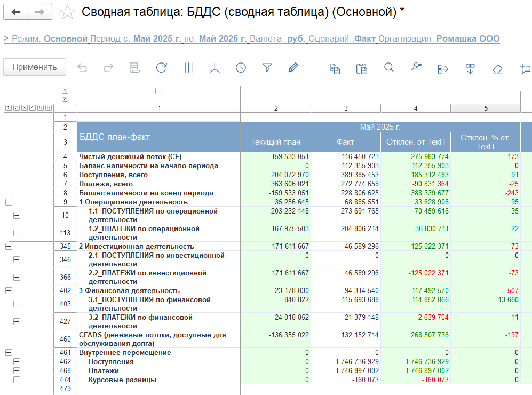Select column header 5
Viewport: 532px width, 395px height.
485,108
